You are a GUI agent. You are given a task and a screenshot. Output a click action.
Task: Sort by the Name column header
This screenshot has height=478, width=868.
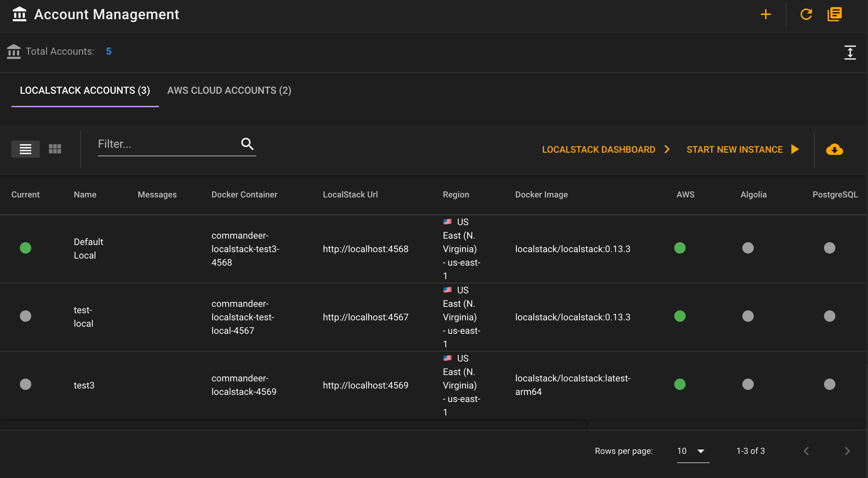click(85, 195)
